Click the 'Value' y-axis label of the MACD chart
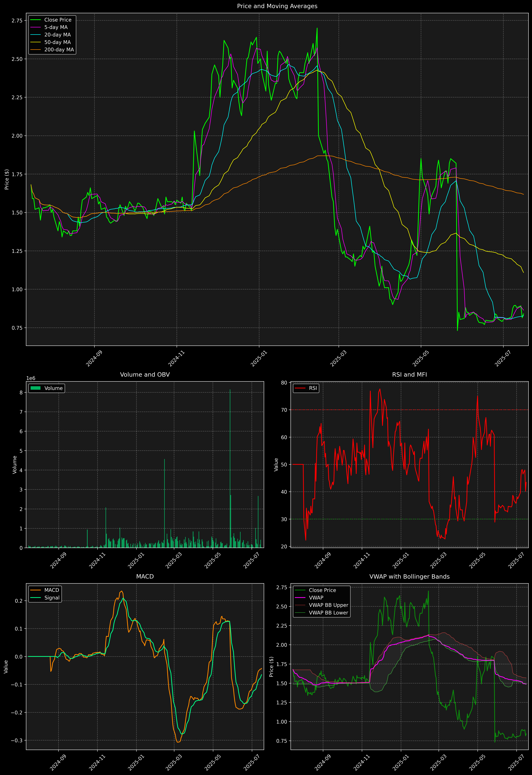 click(x=6, y=667)
